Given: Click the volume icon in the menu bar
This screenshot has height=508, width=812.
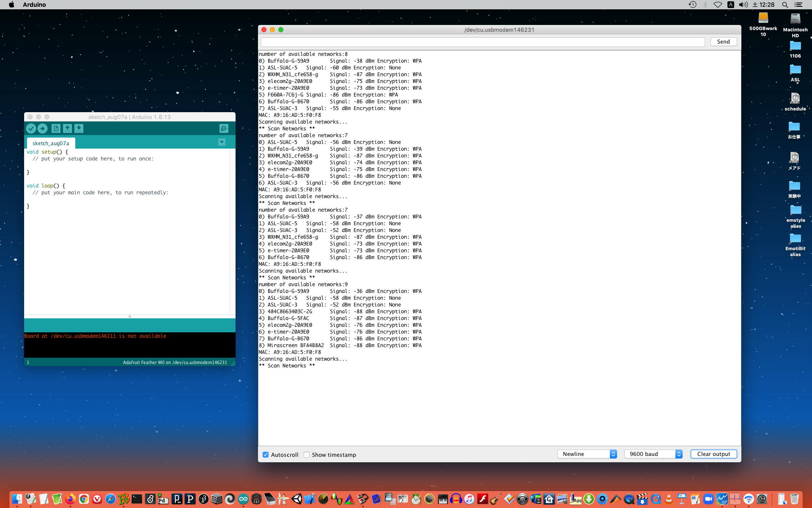Looking at the screenshot, I should (x=743, y=5).
